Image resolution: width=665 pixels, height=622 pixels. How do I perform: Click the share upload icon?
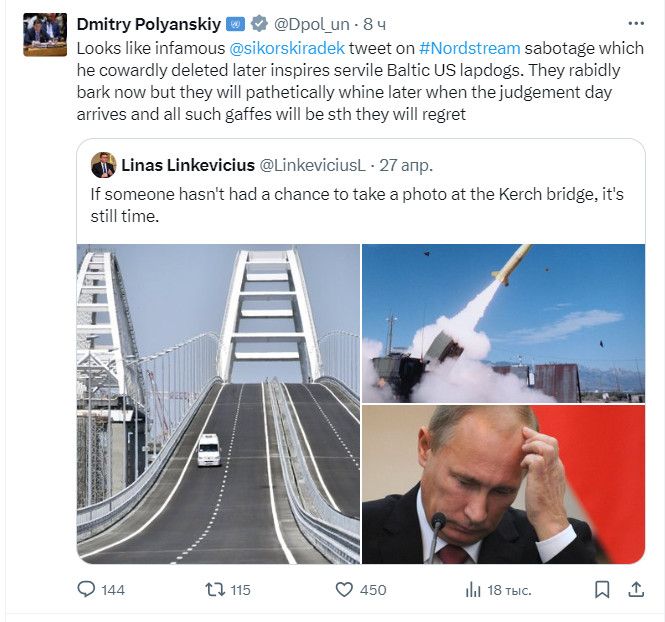tap(635, 590)
